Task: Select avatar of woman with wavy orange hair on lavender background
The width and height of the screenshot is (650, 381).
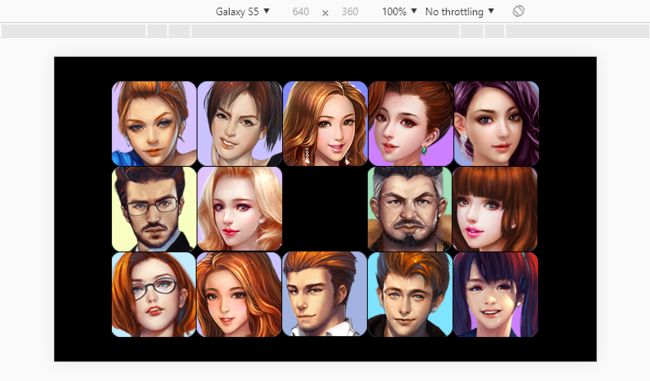Action: 239,294
